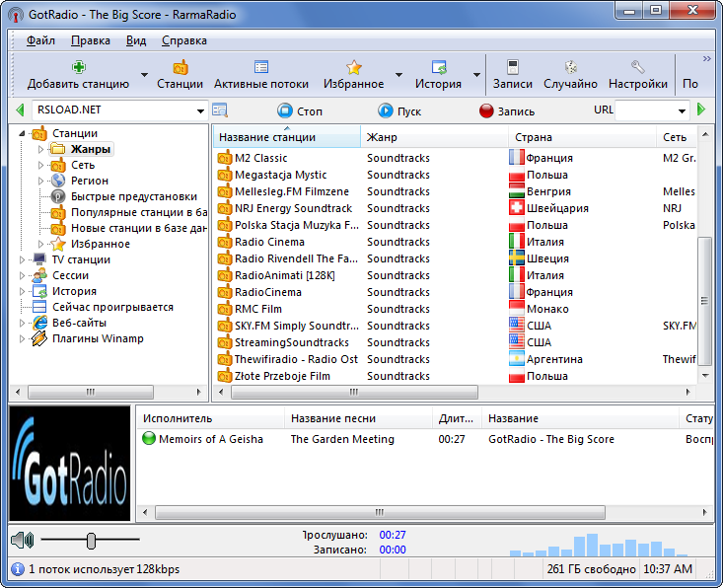Open the Stations toolbar icon
Viewport: 723px width, 588px height.
pos(180,67)
